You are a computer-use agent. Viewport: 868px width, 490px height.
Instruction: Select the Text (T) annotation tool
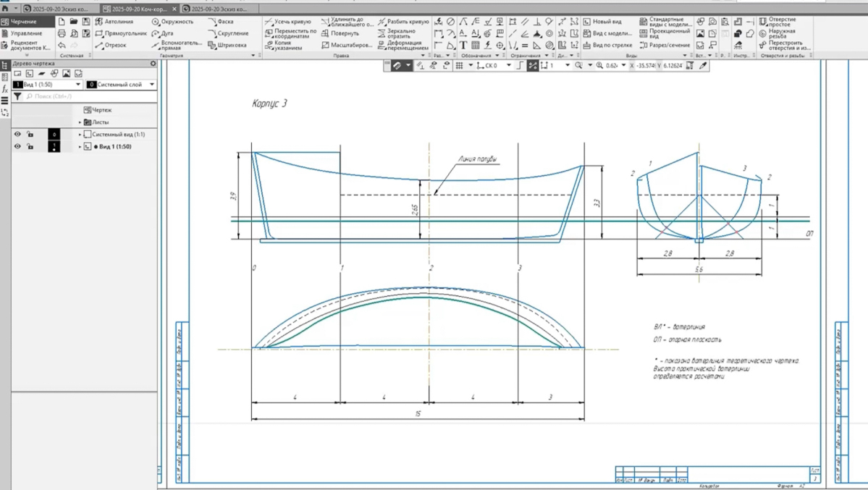tap(463, 46)
